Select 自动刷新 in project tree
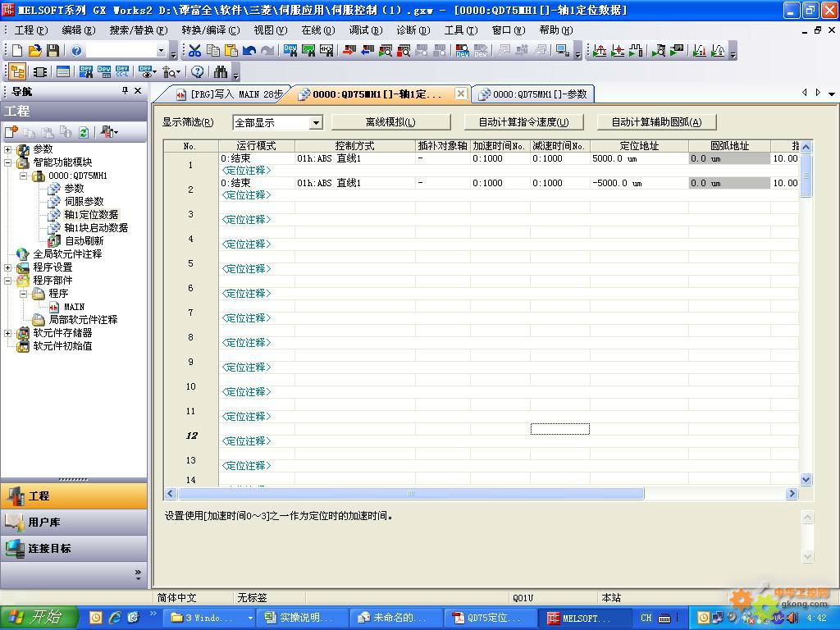This screenshot has width=840, height=630. pyautogui.click(x=84, y=241)
